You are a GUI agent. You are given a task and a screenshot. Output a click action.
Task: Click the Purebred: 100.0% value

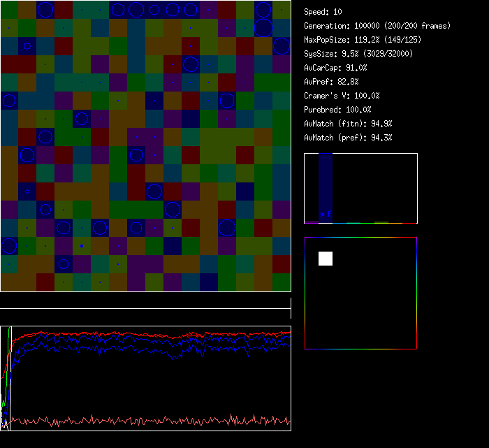coord(337,110)
